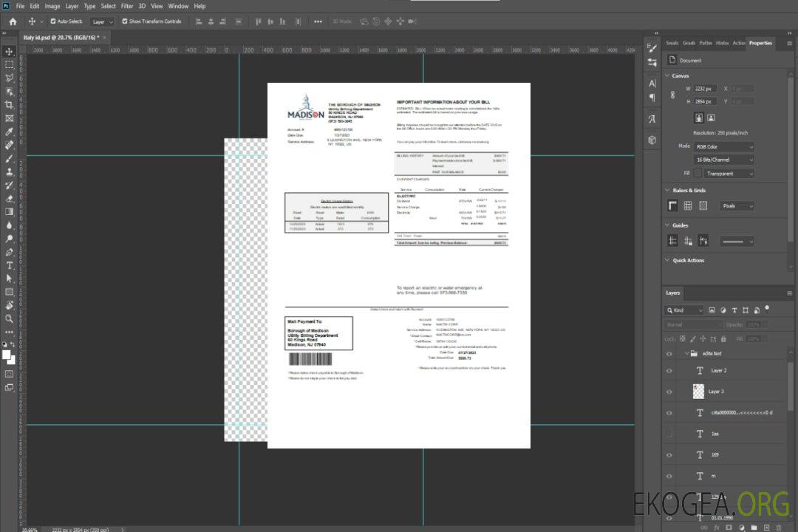Screen dimensions: 798x532
Task: Click the create new layer icon
Action: (766, 528)
